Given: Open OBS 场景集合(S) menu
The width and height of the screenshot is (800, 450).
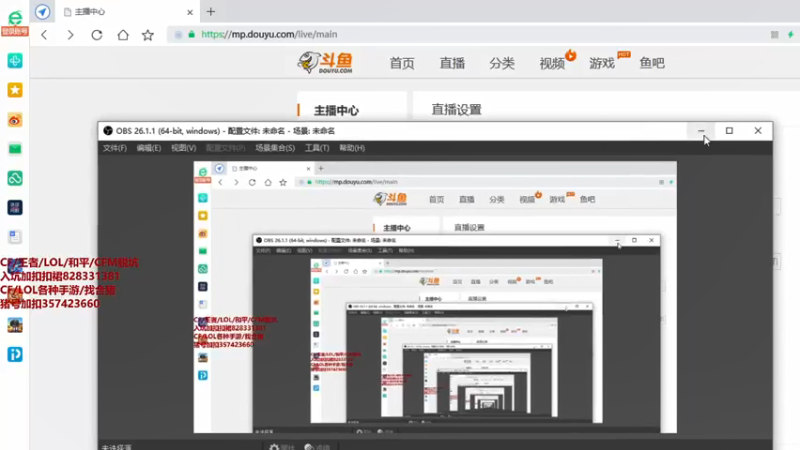Looking at the screenshot, I should 275,148.
